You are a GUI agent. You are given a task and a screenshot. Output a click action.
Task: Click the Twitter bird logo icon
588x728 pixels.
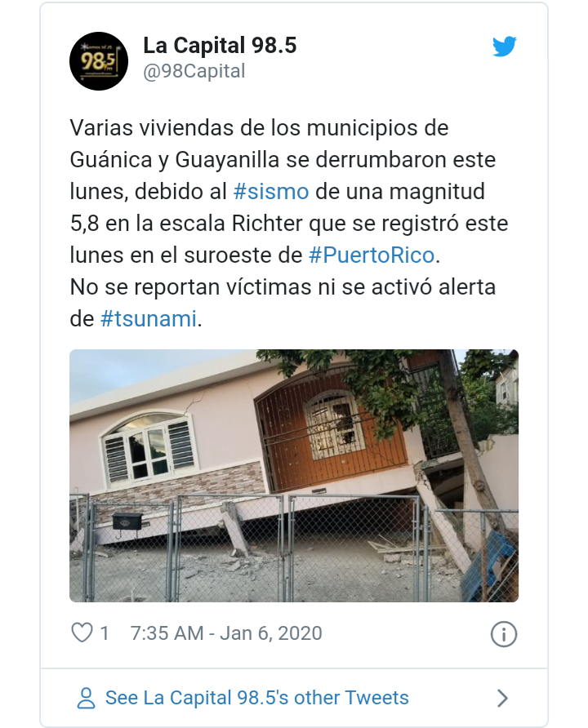coord(505,47)
